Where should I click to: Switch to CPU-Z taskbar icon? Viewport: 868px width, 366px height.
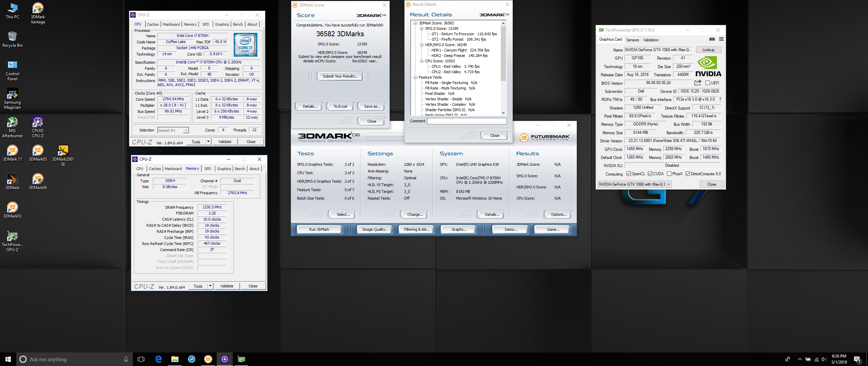[x=224, y=359]
